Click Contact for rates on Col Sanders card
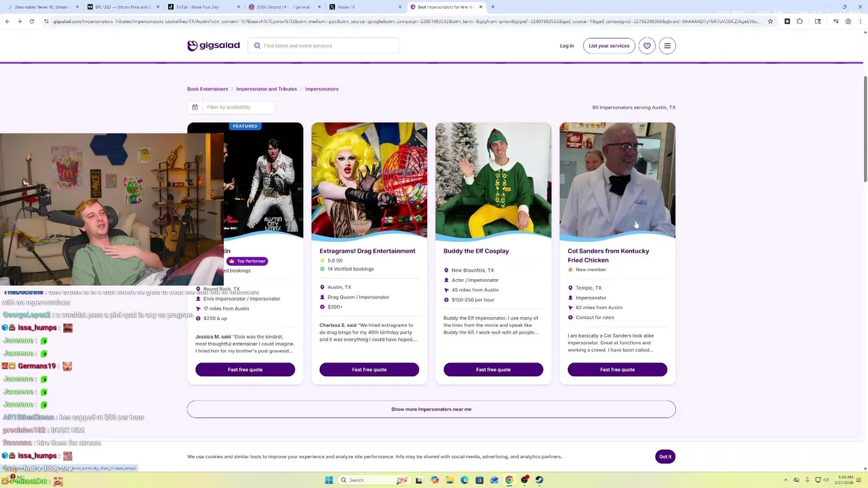The image size is (868, 488). pos(595,317)
